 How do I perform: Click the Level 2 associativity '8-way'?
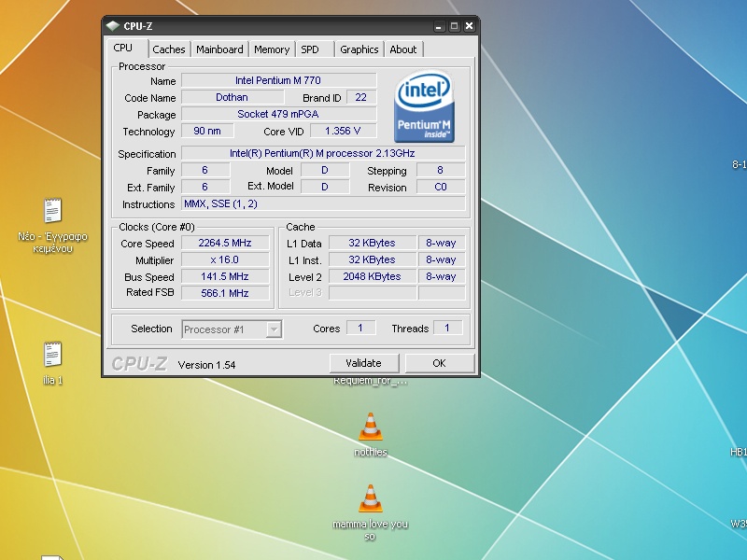tap(441, 276)
